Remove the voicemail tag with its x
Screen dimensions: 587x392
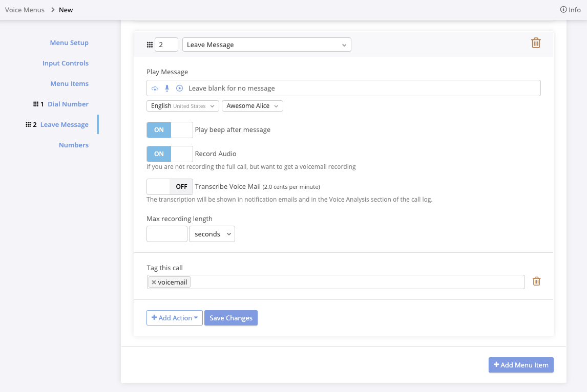(154, 282)
